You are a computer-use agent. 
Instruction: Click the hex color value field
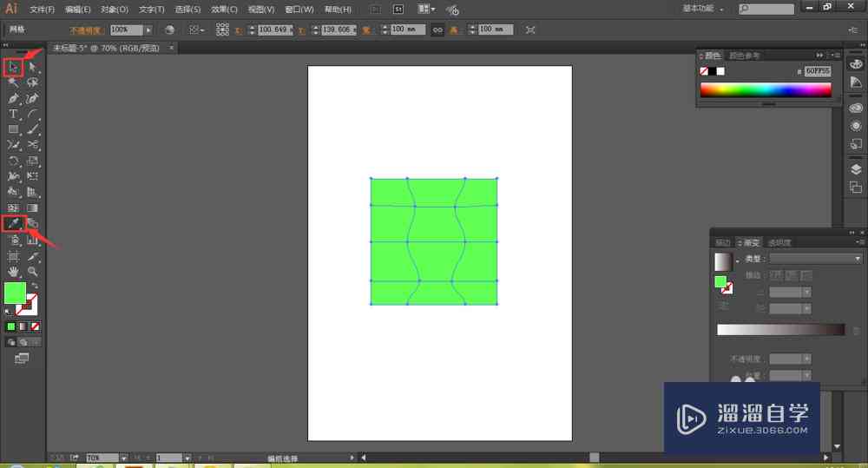pyautogui.click(x=818, y=71)
